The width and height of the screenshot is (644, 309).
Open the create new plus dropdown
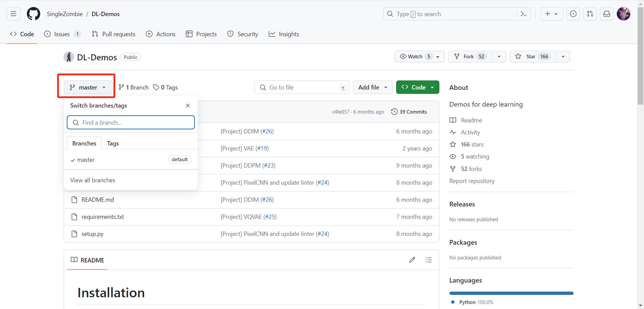pos(551,14)
